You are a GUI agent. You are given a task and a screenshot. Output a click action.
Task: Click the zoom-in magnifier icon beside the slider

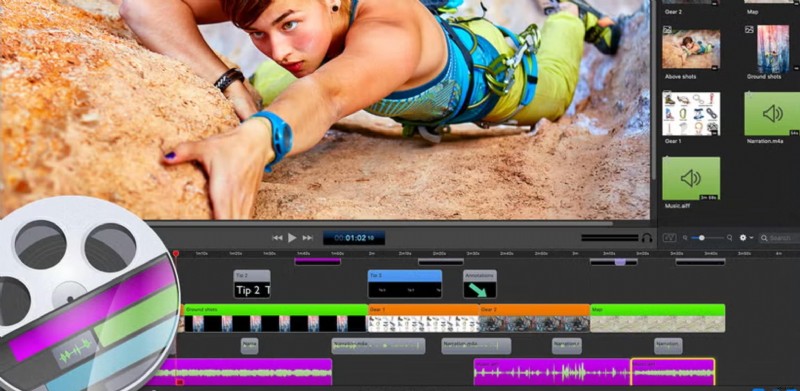[x=730, y=237]
